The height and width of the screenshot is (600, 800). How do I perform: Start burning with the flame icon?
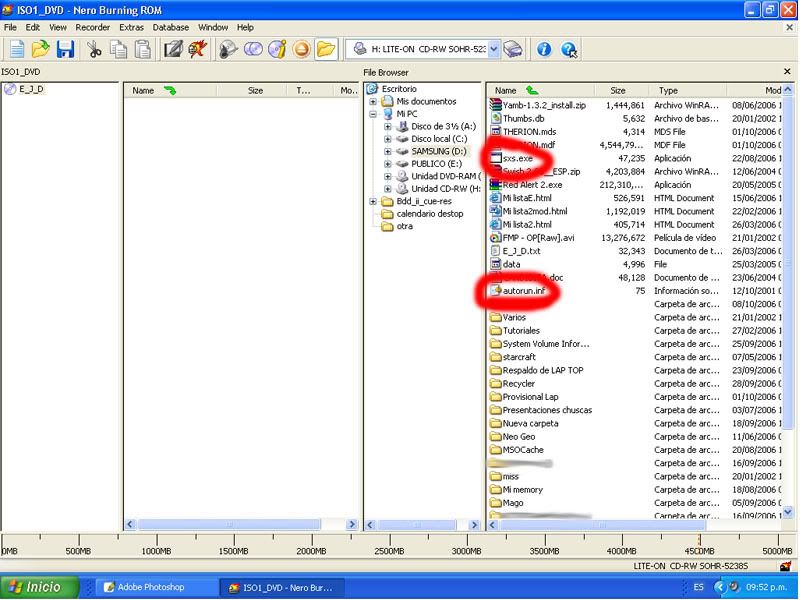coord(197,49)
